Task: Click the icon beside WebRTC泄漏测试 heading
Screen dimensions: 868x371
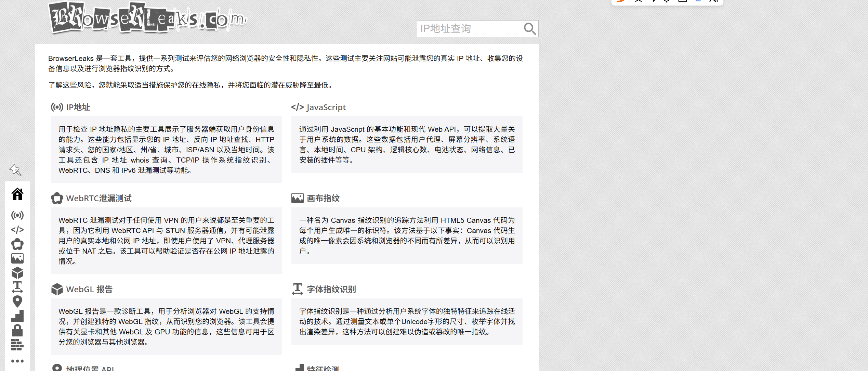Action: click(57, 198)
